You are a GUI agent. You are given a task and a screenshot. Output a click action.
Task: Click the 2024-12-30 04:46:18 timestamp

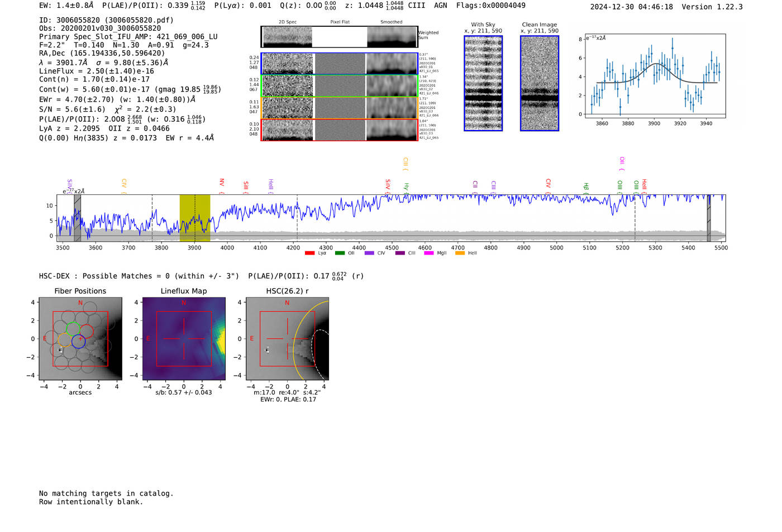632,7
